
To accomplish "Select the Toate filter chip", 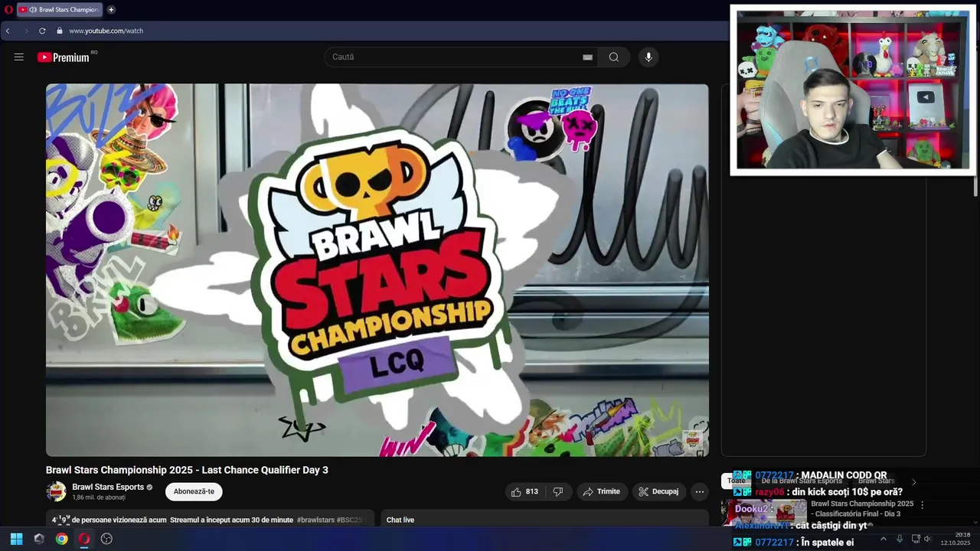I will (x=736, y=481).
